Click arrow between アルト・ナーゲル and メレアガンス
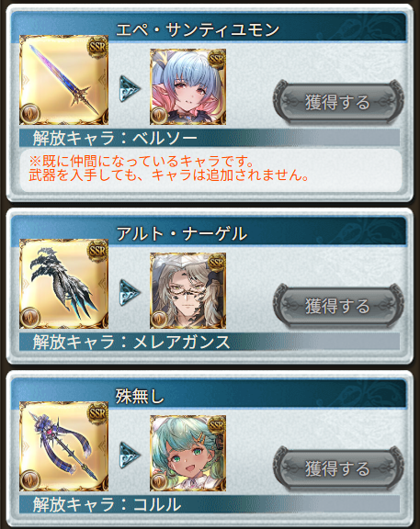 pos(130,292)
